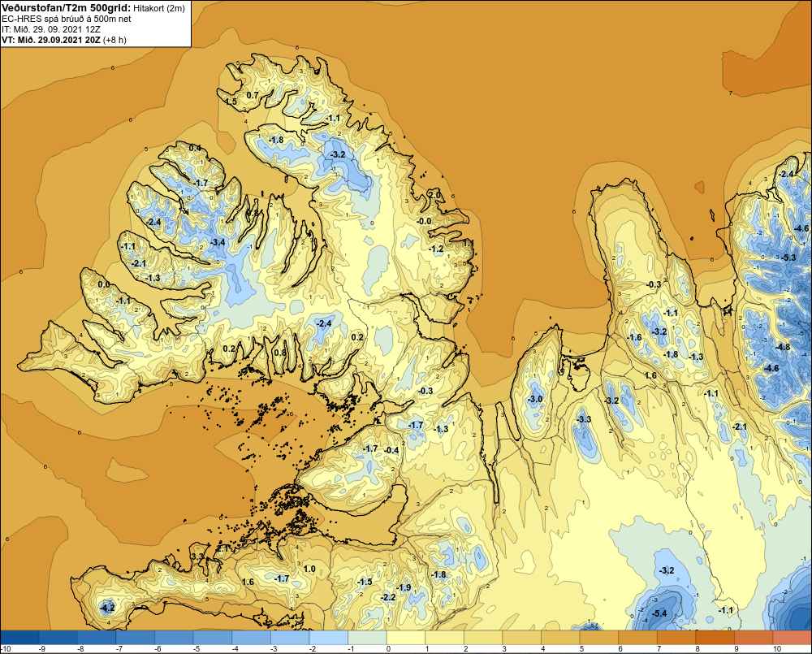The image size is (812, 654).
Task: Click the "-0.4" temperature value
Action: [x=391, y=450]
